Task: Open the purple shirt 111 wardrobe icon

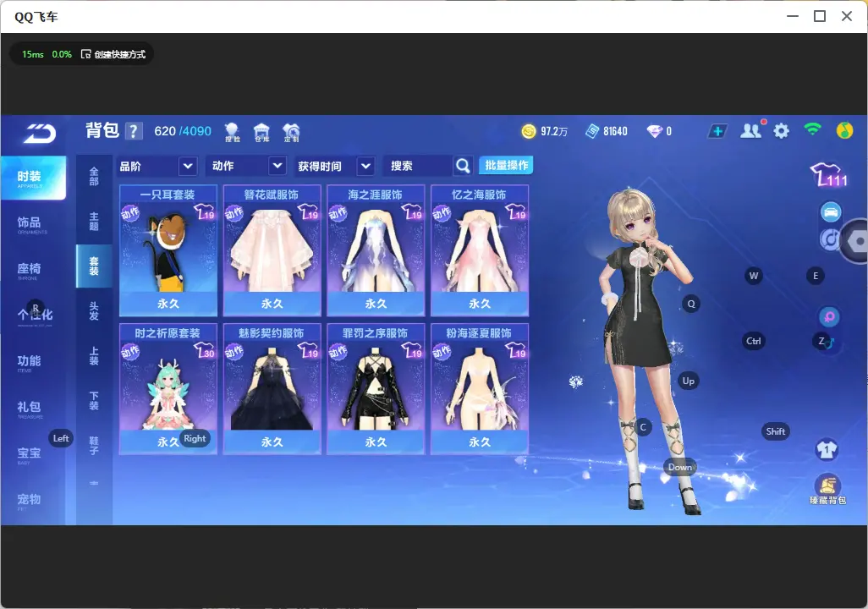Action: [x=827, y=175]
